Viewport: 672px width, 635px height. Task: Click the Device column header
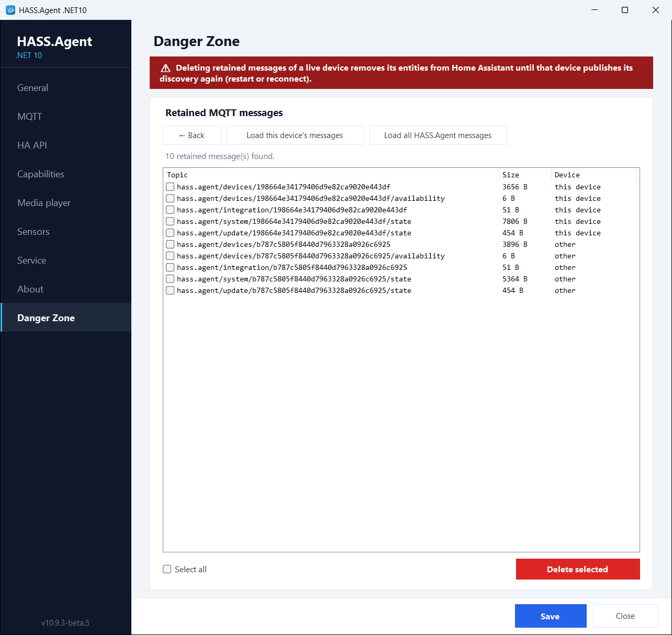click(x=594, y=175)
